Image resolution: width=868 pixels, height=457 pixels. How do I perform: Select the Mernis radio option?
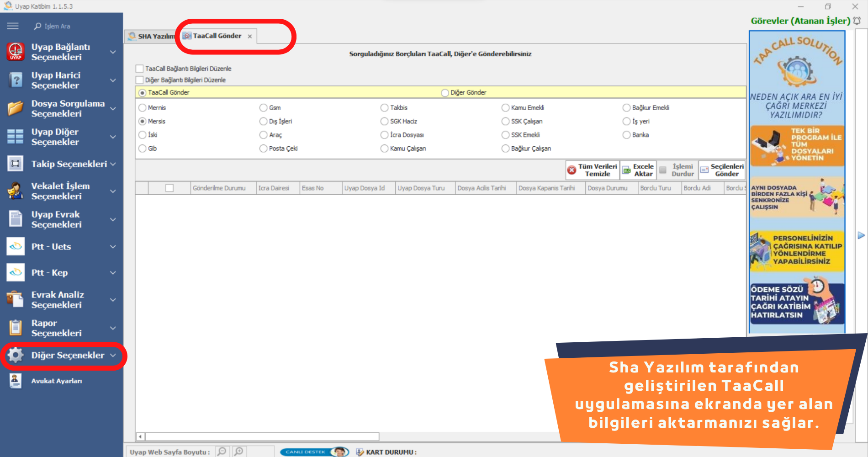point(143,108)
